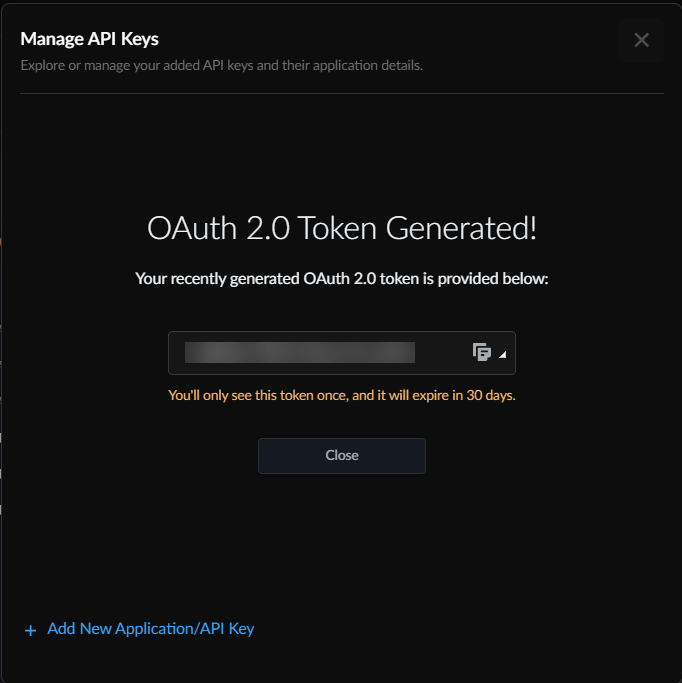Viewport: 682px width, 683px height.
Task: Click inside the OAuth token field
Action: (x=440, y=353)
